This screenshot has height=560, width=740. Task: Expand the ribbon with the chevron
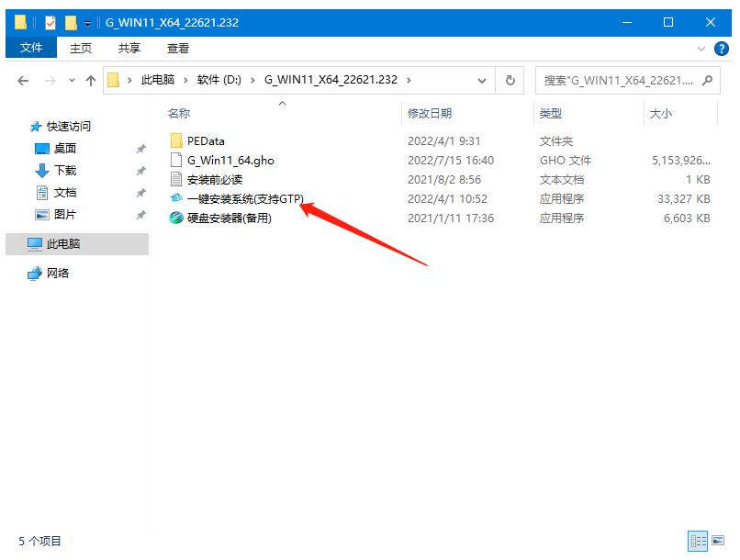pos(701,49)
